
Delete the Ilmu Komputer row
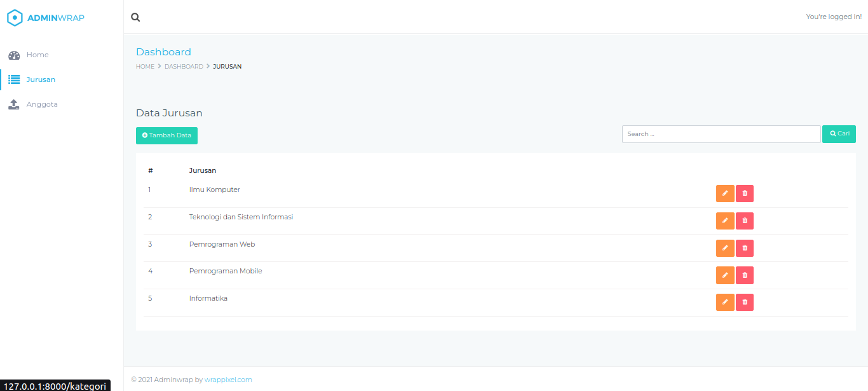[745, 194]
